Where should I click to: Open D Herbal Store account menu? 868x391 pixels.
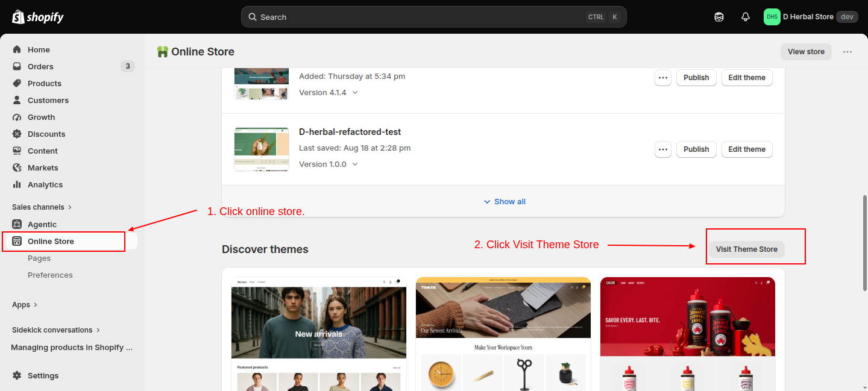tap(811, 17)
